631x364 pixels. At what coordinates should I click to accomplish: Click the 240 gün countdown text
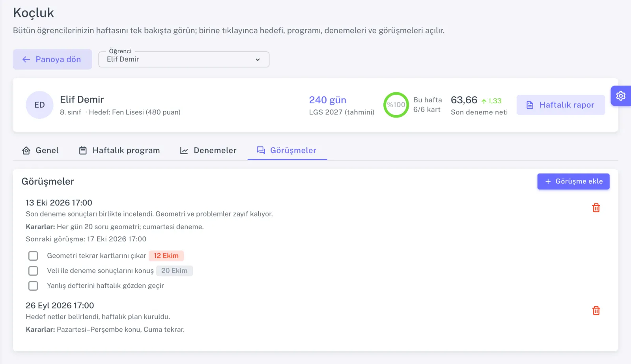pos(328,100)
